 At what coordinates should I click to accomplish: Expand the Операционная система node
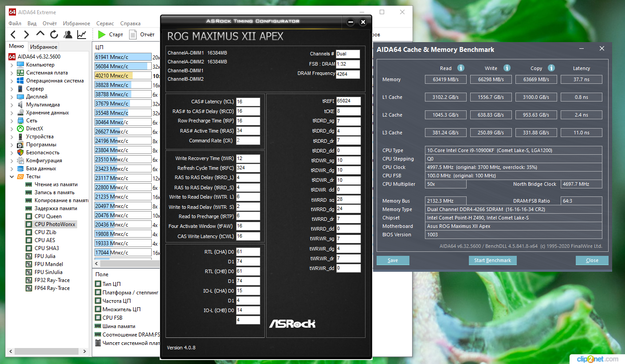point(12,81)
